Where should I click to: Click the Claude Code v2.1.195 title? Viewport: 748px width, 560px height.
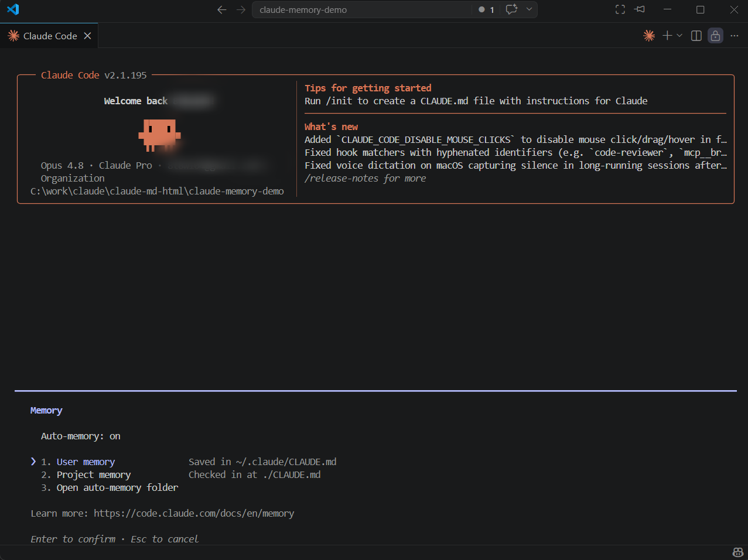(94, 76)
